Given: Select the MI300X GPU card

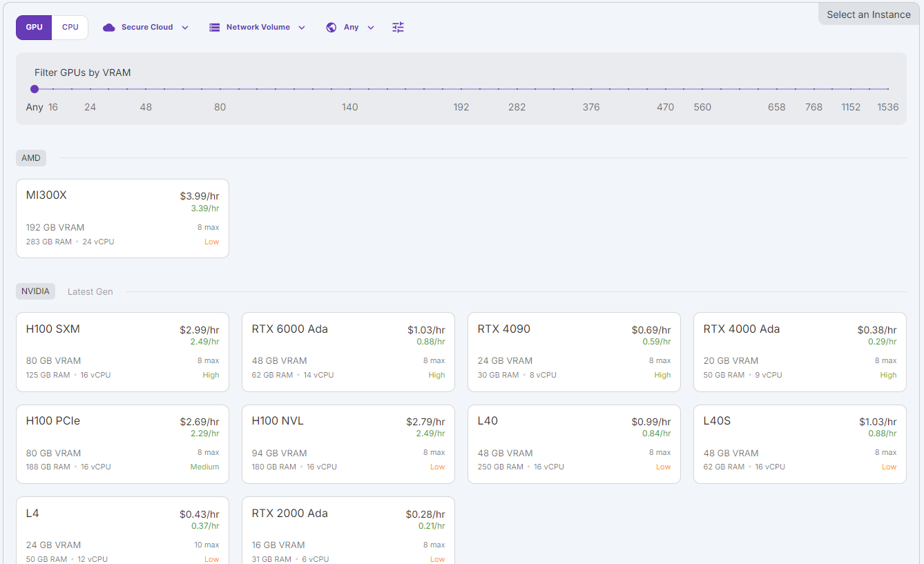Looking at the screenshot, I should (122, 218).
